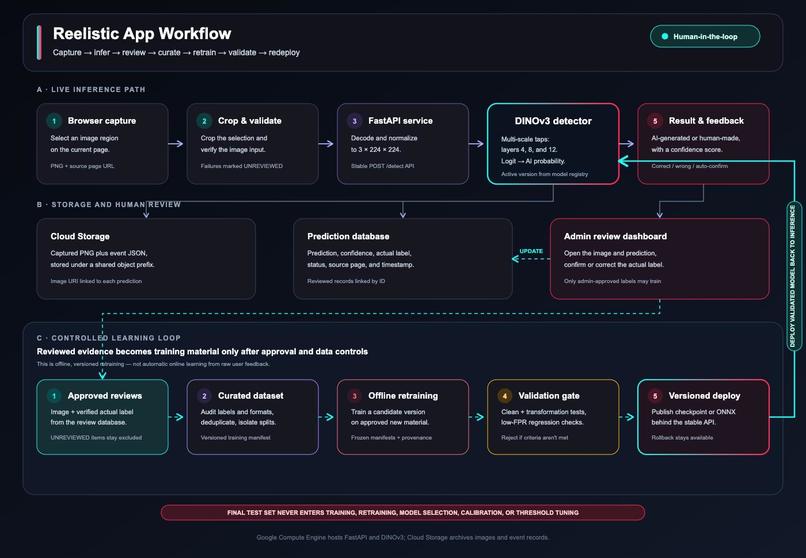Click the "Capture → infer → review" subtitle line
The width and height of the screenshot is (806, 558).
point(176,52)
